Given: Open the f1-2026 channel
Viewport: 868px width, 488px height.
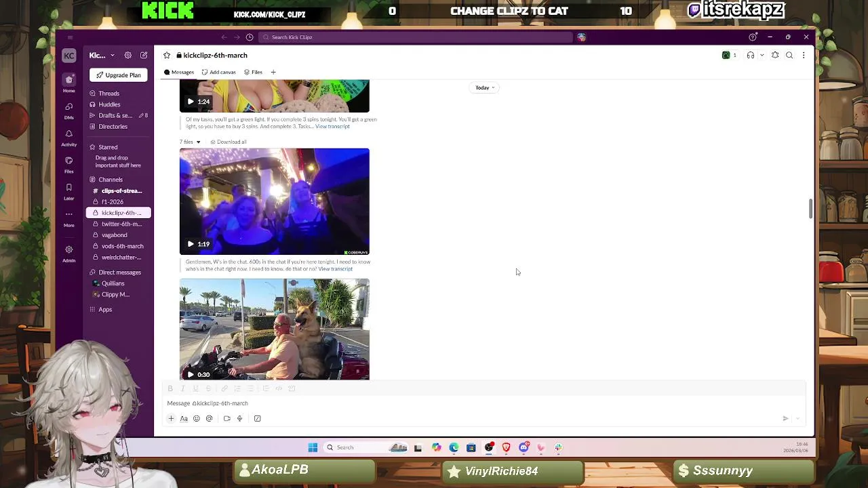Looking at the screenshot, I should pyautogui.click(x=119, y=202).
